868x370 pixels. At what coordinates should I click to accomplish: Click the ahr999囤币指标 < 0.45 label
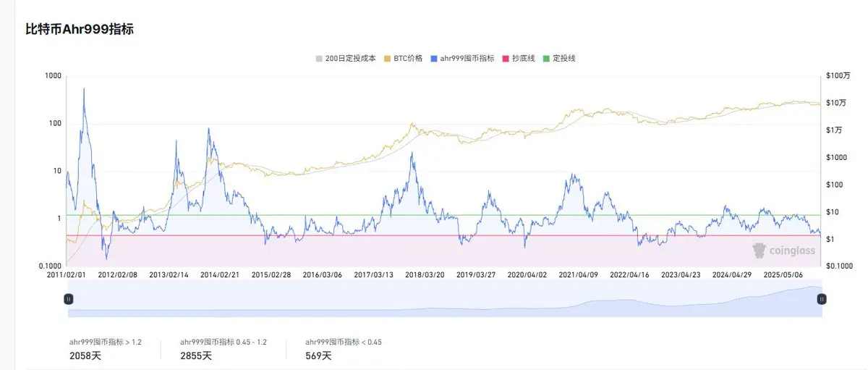(x=344, y=342)
